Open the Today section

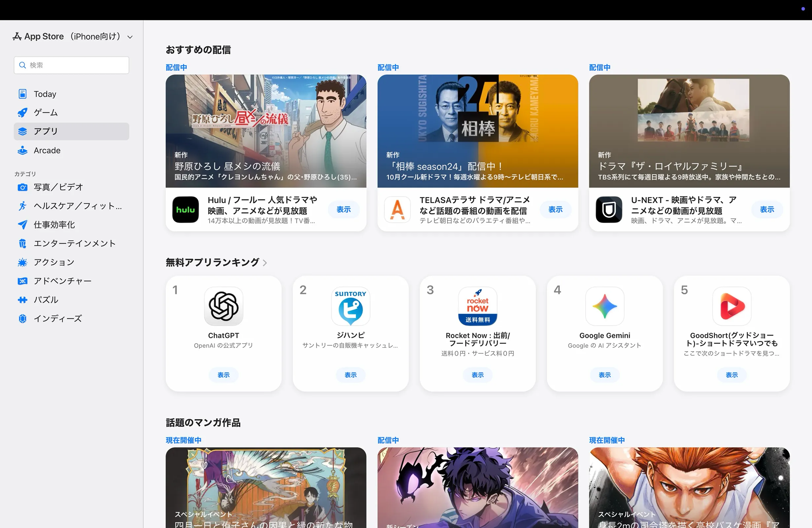pos(71,94)
